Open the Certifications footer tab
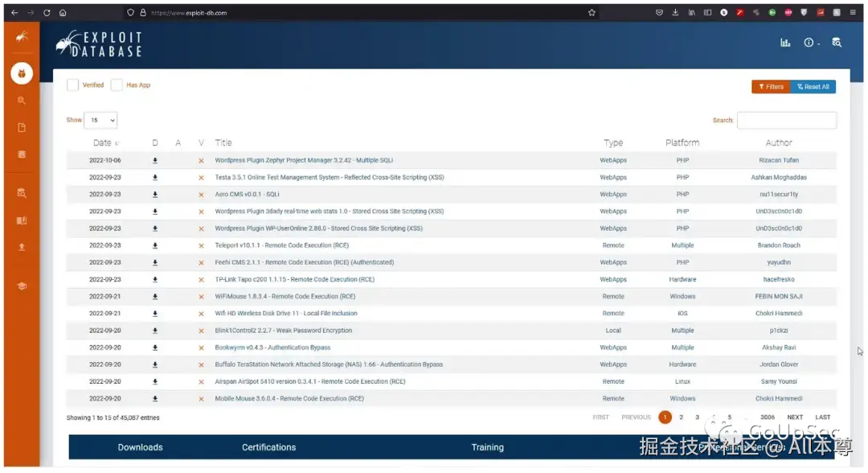The width and height of the screenshot is (868, 473). (x=268, y=447)
